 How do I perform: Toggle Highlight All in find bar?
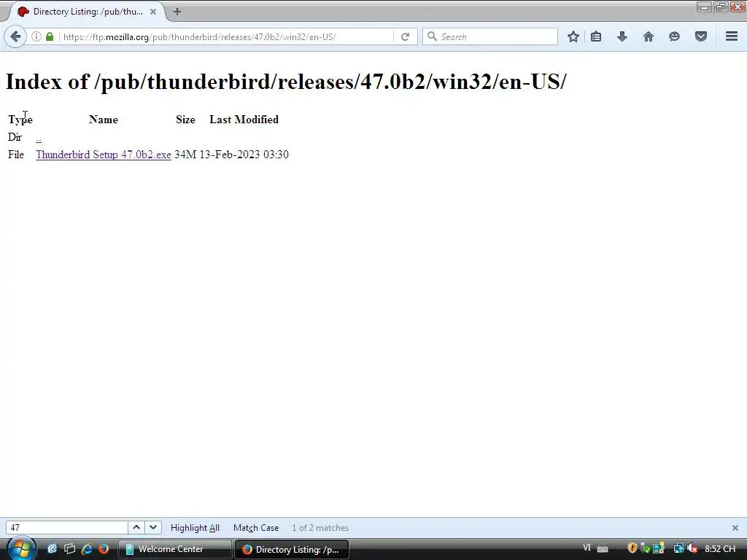point(195,528)
